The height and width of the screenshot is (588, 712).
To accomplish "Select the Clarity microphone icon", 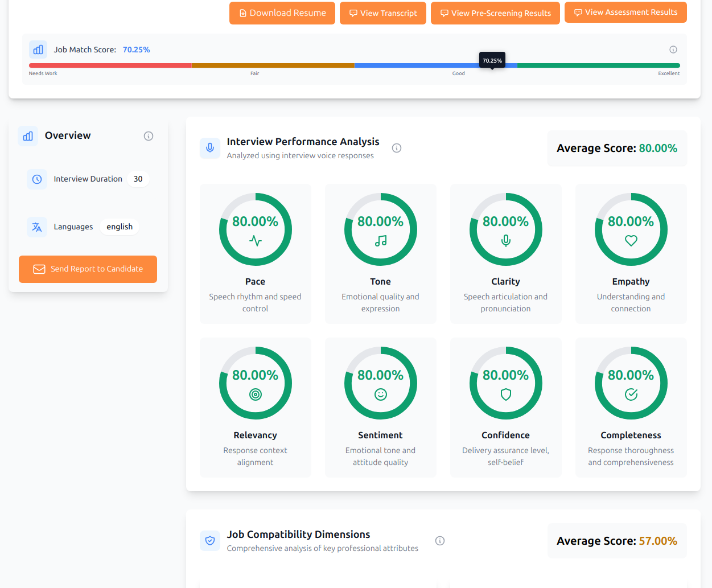I will coord(505,241).
